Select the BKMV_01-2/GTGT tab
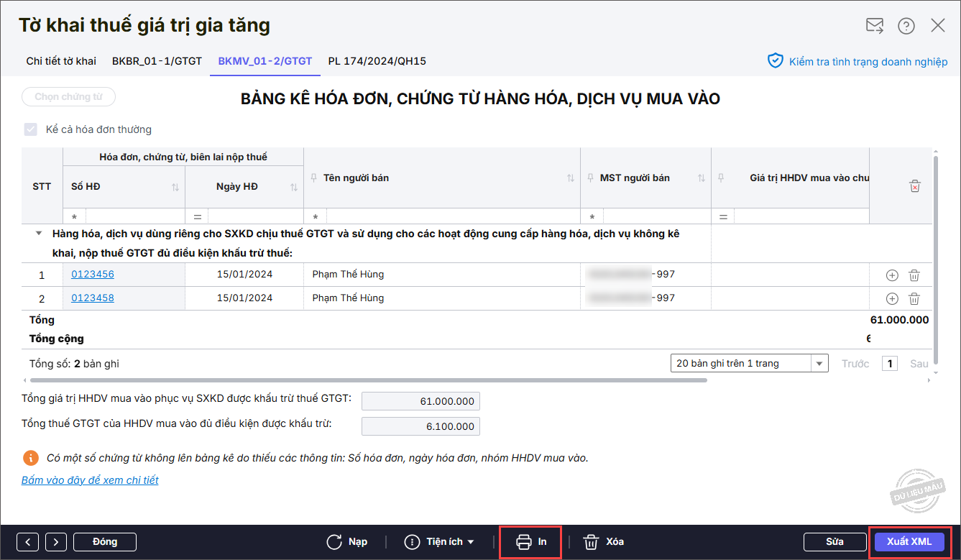The image size is (961, 560). point(265,61)
